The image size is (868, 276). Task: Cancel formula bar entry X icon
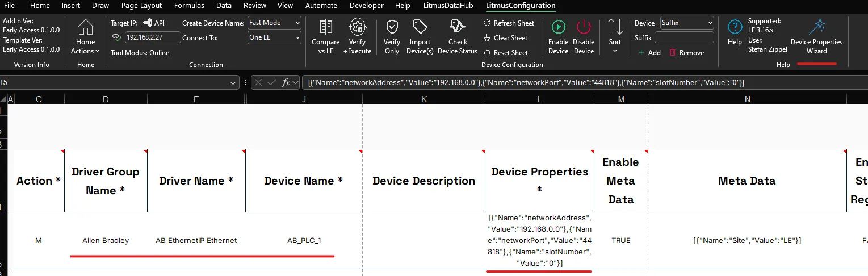(258, 83)
